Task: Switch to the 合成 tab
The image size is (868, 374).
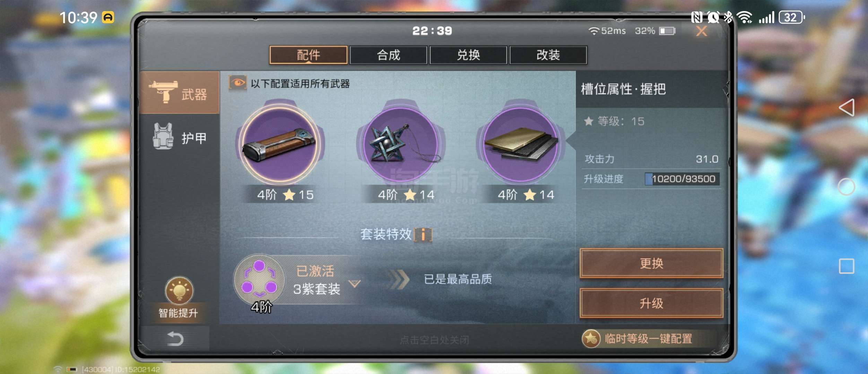Action: [x=388, y=55]
